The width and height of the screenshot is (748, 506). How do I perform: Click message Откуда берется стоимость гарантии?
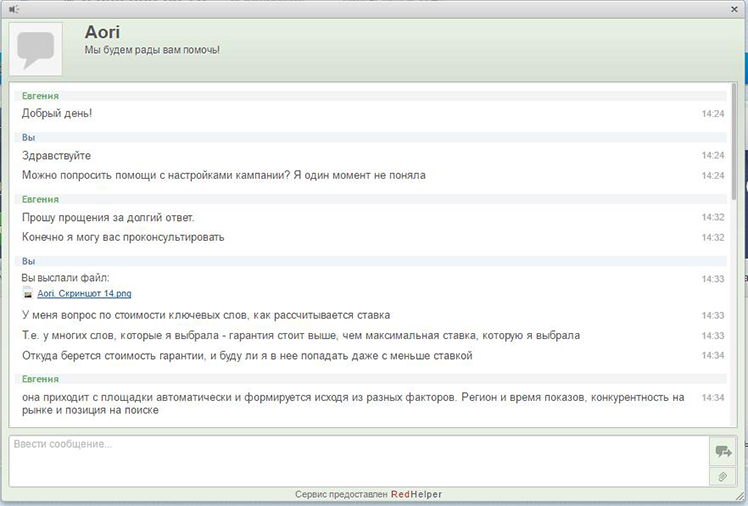point(247,356)
